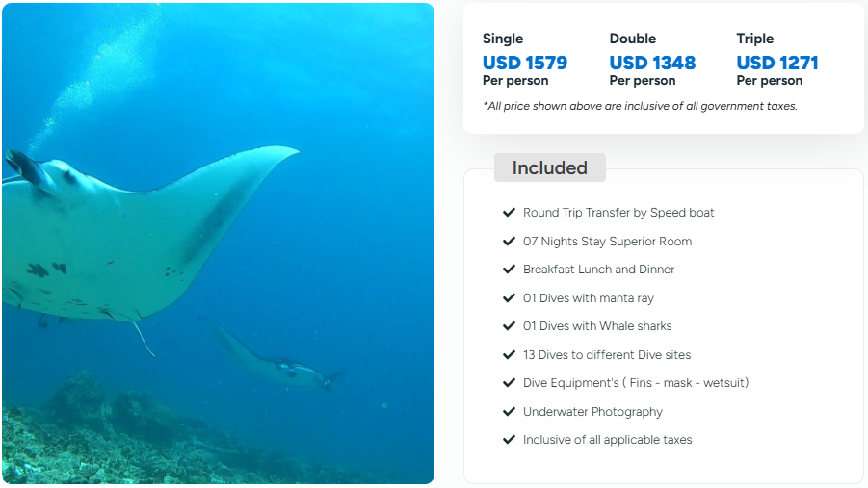Image resolution: width=868 pixels, height=488 pixels.
Task: Click checkmark next to 07 Nights Stay
Action: [x=509, y=241]
